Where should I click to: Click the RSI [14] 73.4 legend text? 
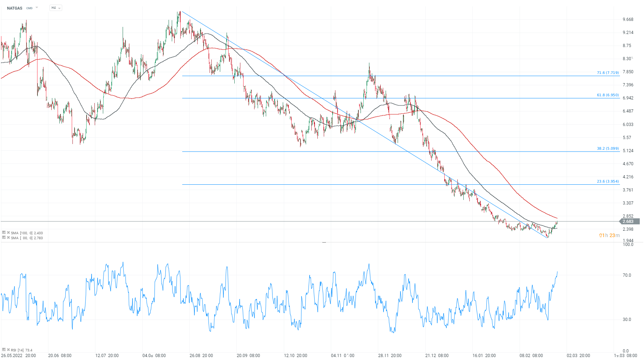(22, 350)
